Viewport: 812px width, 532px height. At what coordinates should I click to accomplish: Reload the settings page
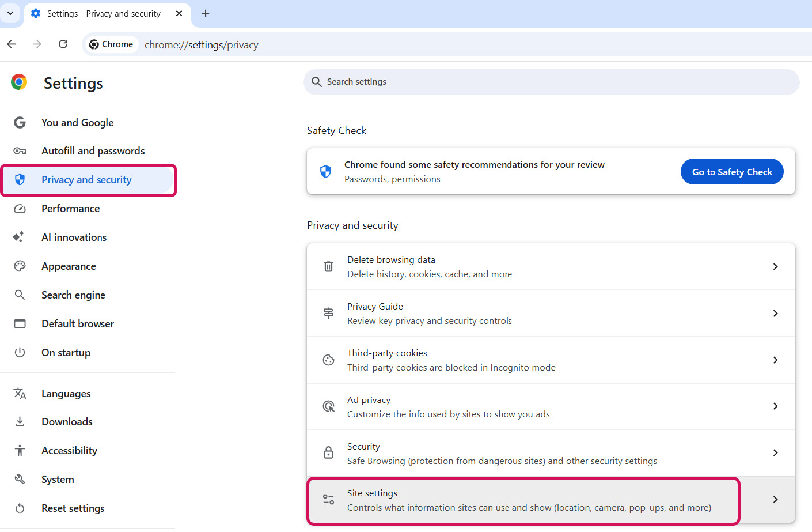63,44
